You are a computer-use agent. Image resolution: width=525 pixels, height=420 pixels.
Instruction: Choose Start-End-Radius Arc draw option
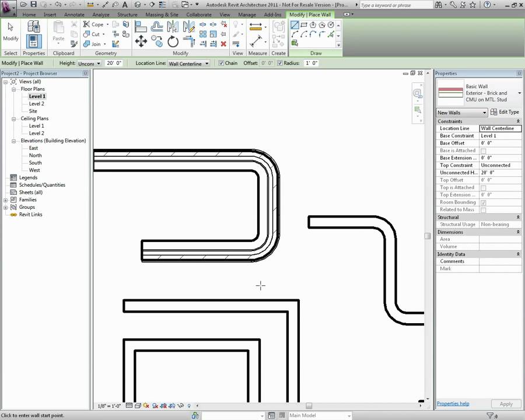tap(295, 34)
